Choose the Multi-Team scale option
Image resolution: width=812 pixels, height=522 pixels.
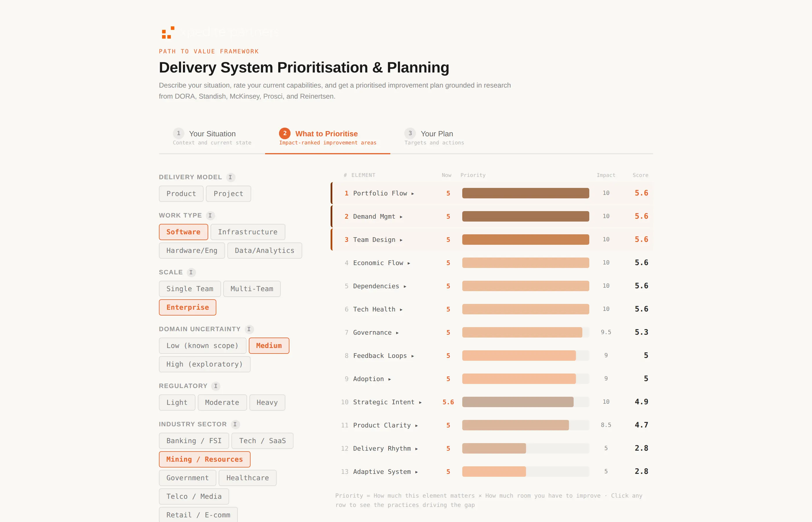pyautogui.click(x=251, y=289)
